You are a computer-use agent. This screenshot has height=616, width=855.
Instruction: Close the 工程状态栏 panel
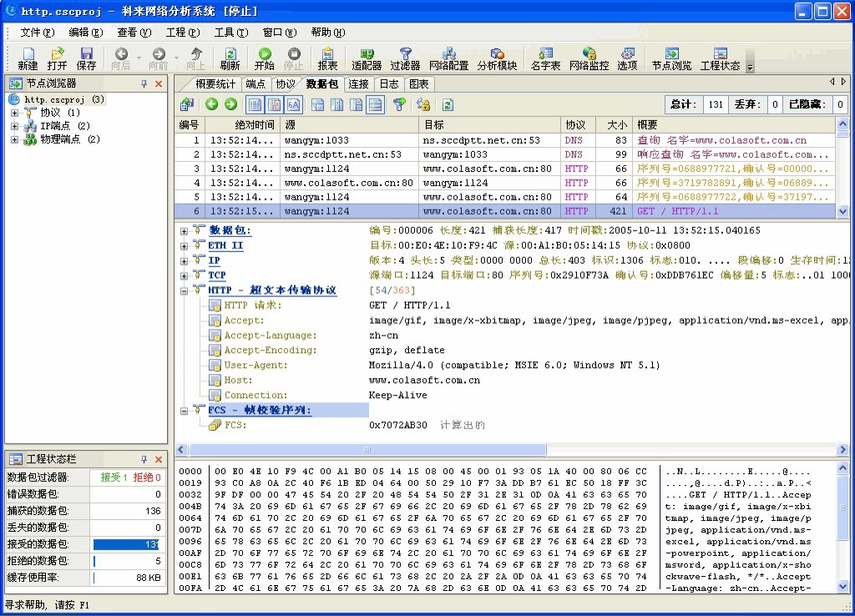tap(159, 459)
